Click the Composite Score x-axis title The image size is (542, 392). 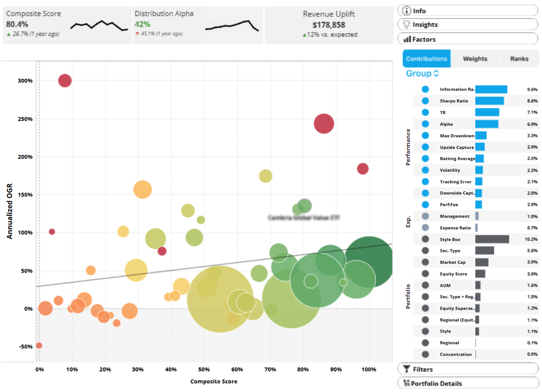pos(214,381)
